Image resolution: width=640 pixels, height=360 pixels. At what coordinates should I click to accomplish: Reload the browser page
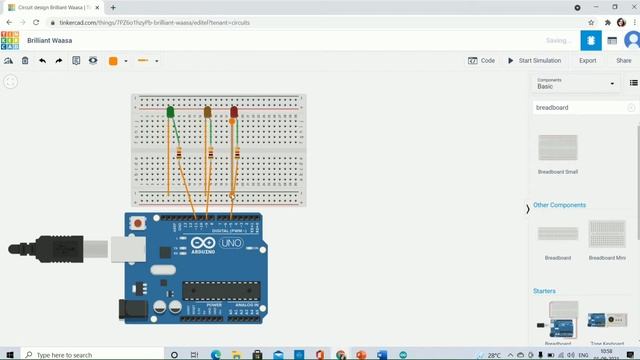36,22
